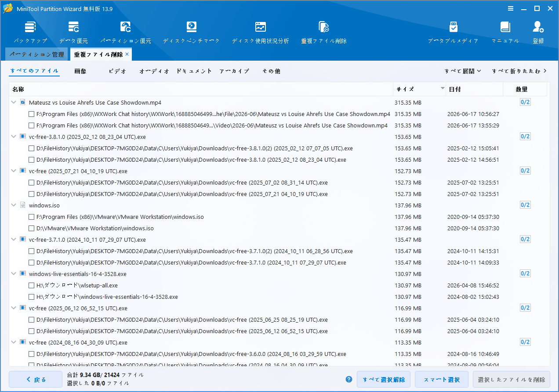Viewport: 559px width, 392px height.
Task: Click the Mateusz vs Louise mp4 video icon
Action: 23,102
